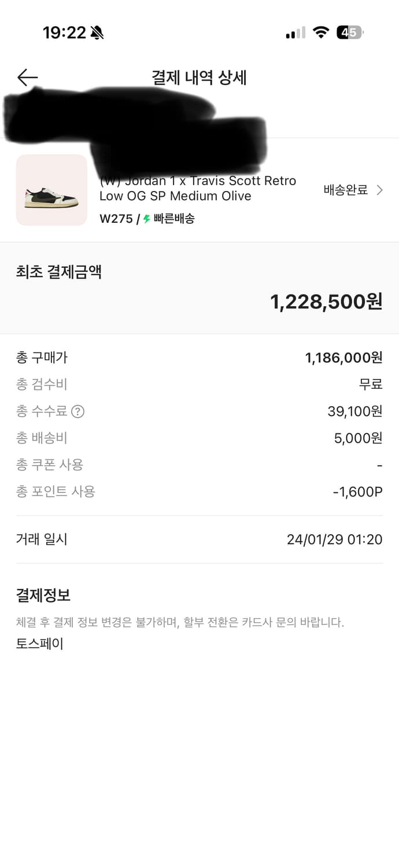399x868 pixels.
Task: Tap the green lightning fast-delivery icon
Action: (x=147, y=219)
